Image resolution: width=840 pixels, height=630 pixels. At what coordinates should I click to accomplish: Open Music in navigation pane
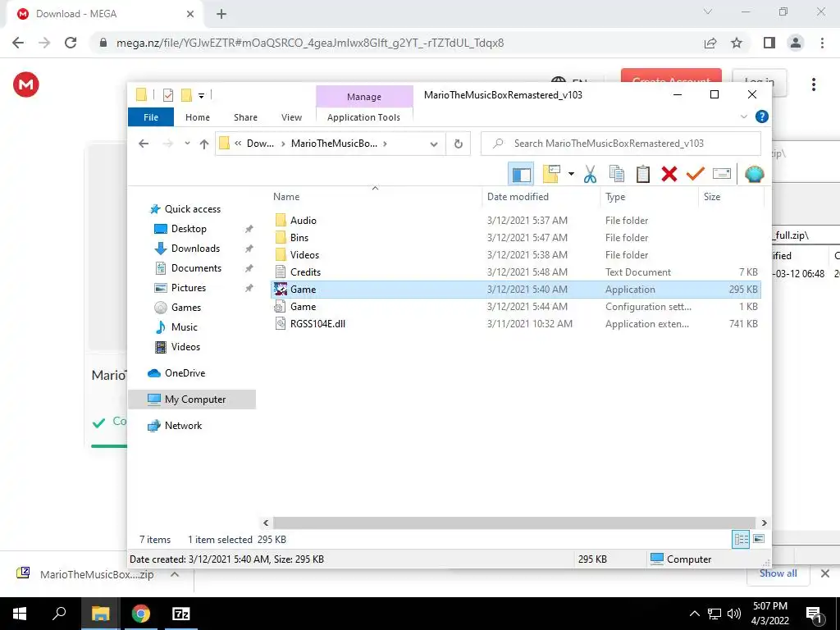(x=176, y=327)
